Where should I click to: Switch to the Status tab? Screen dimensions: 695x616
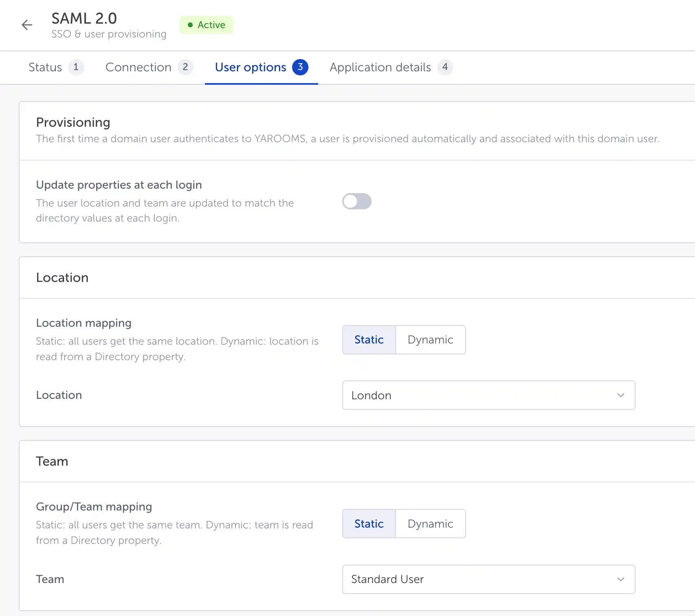(x=56, y=67)
